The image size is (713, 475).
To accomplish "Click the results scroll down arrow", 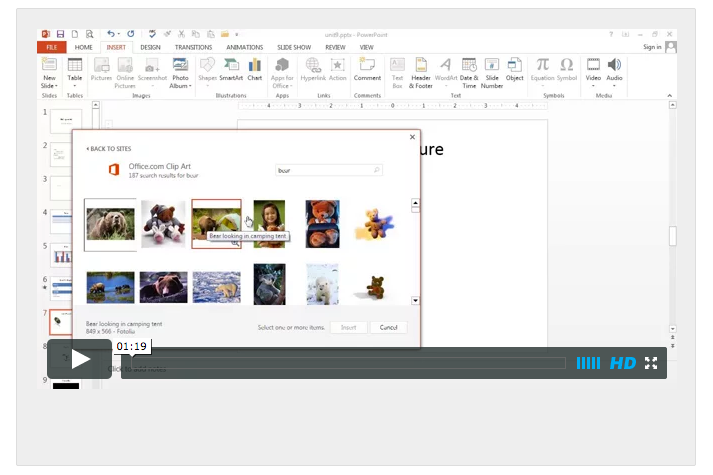I will pos(415,300).
